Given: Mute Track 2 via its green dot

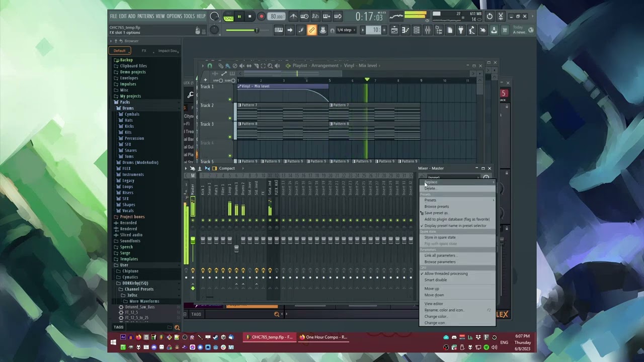Looking at the screenshot, I should click(x=230, y=118).
